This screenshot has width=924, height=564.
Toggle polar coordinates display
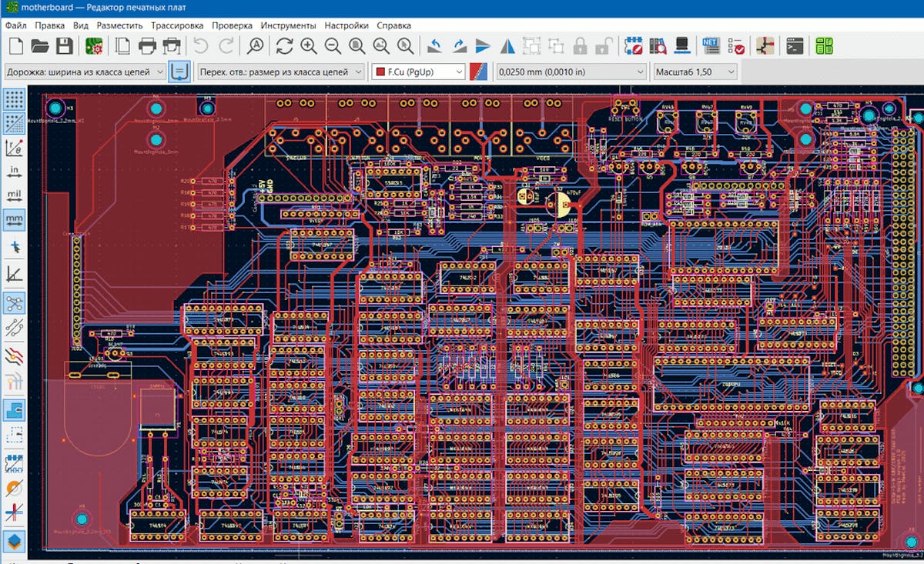(x=14, y=148)
